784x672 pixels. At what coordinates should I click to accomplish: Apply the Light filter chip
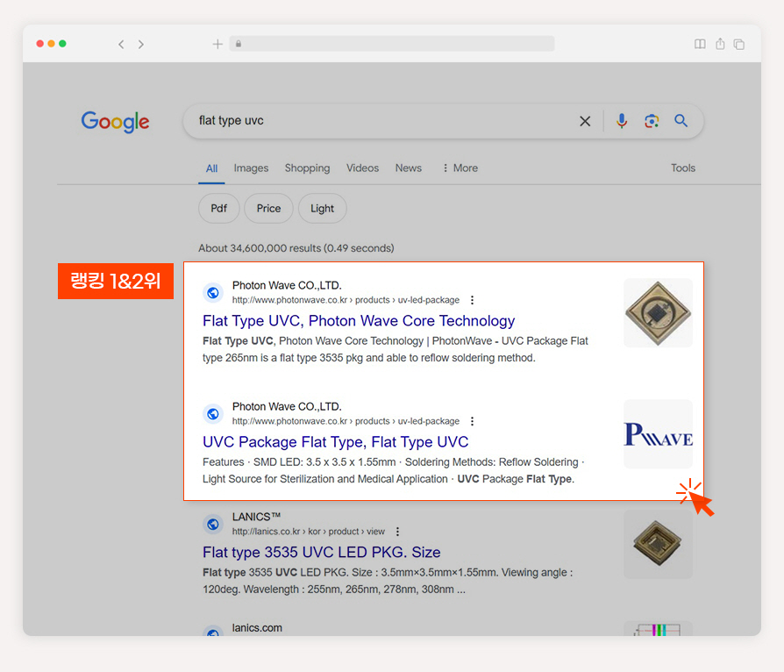322,208
